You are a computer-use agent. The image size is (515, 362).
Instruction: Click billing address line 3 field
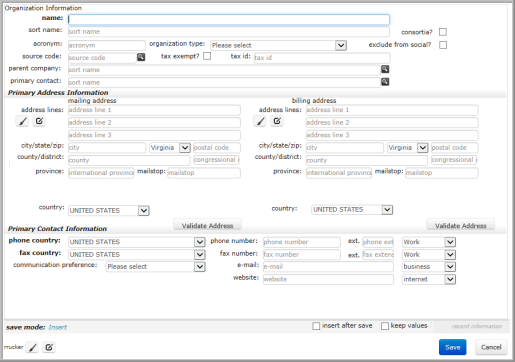(392, 135)
